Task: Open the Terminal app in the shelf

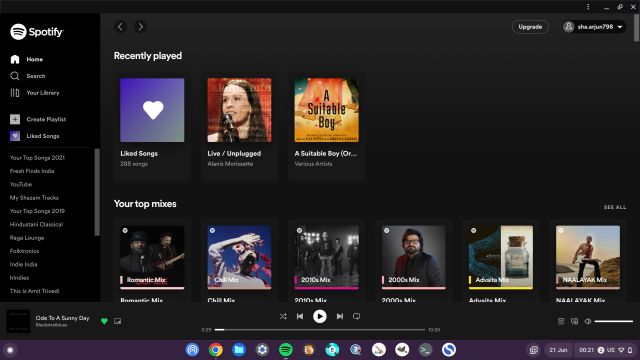Action: pyautogui.click(x=425, y=350)
